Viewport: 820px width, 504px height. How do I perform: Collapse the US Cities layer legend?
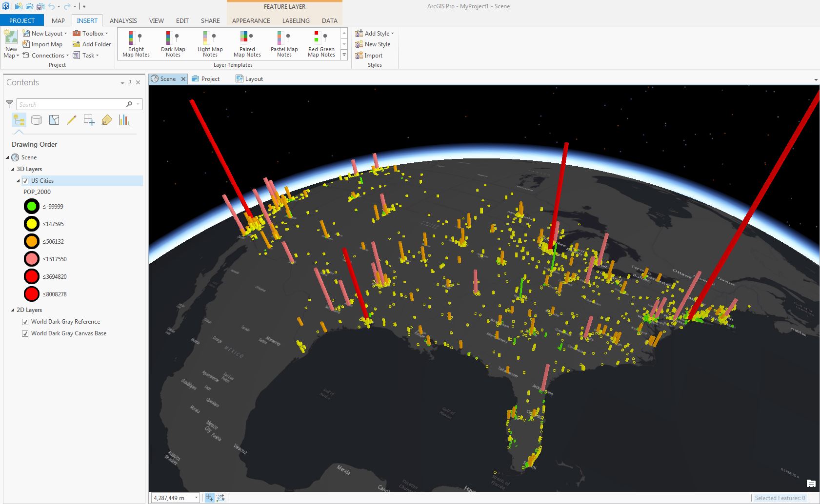pyautogui.click(x=19, y=181)
